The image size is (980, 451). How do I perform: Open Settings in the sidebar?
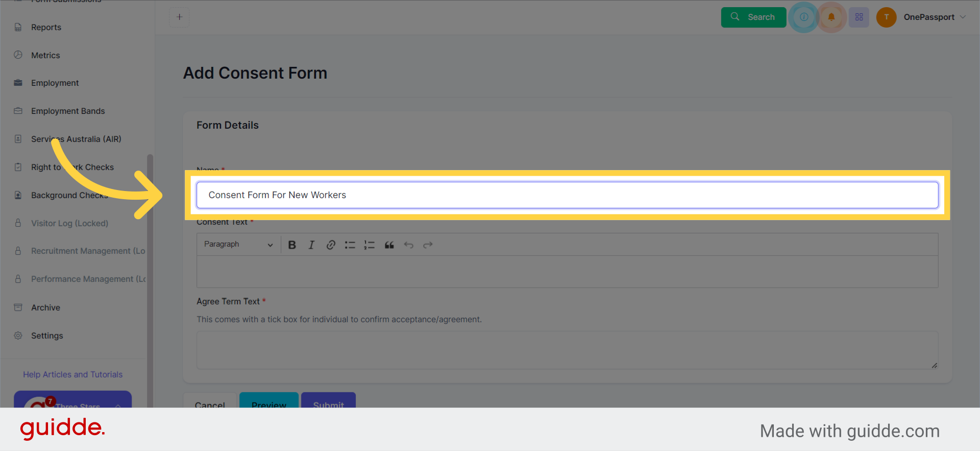47,336
